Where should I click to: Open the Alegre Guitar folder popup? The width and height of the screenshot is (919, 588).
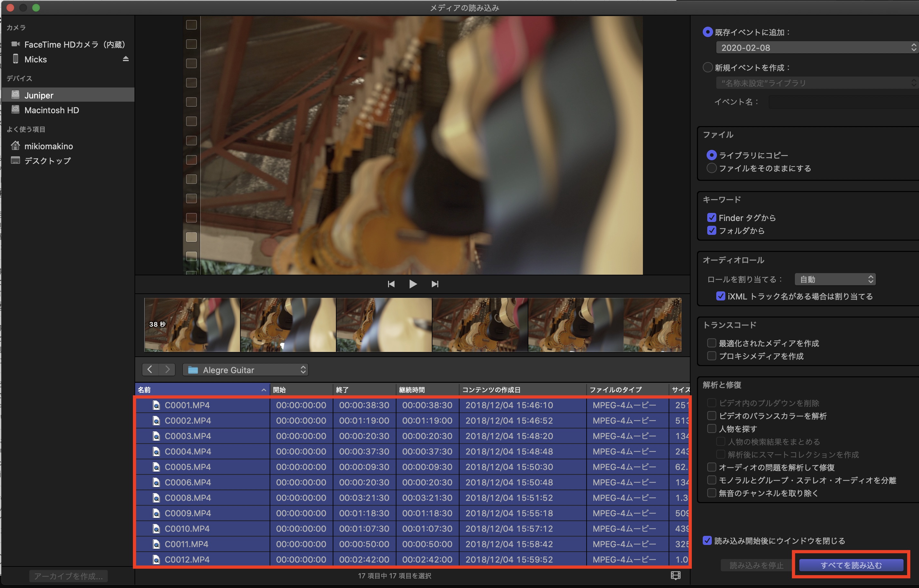click(x=245, y=370)
